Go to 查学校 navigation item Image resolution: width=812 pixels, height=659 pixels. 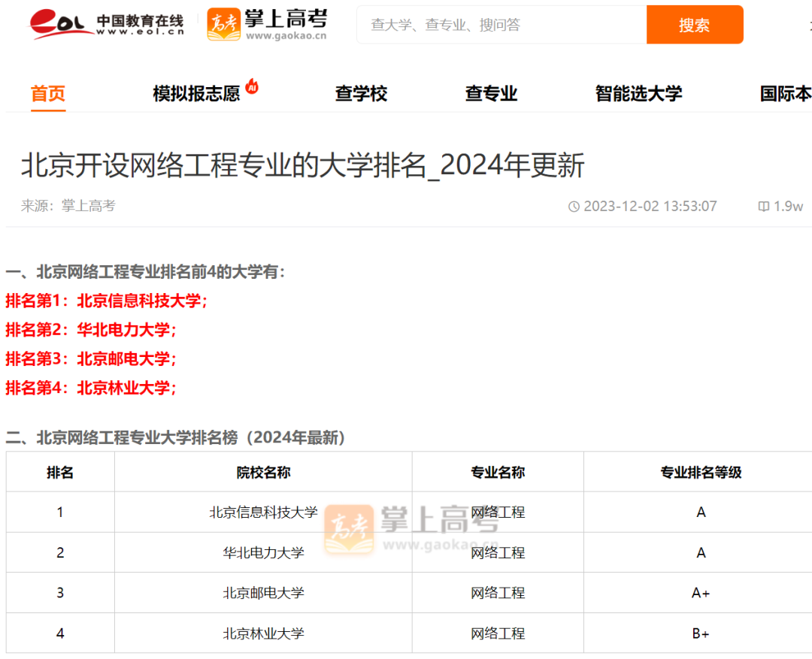pyautogui.click(x=361, y=94)
